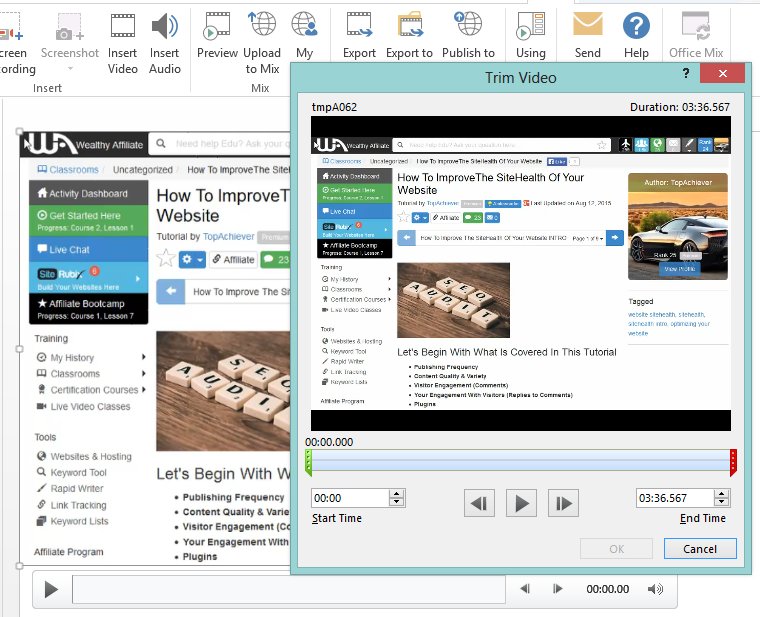
Task: Expand Certification Courses arrow in slide video
Action: [144, 389]
